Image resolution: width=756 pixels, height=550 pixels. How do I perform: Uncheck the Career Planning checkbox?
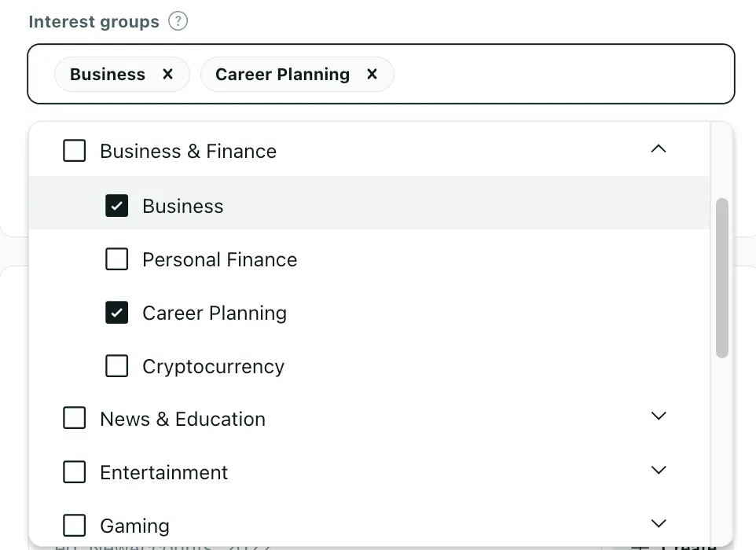[x=116, y=313]
